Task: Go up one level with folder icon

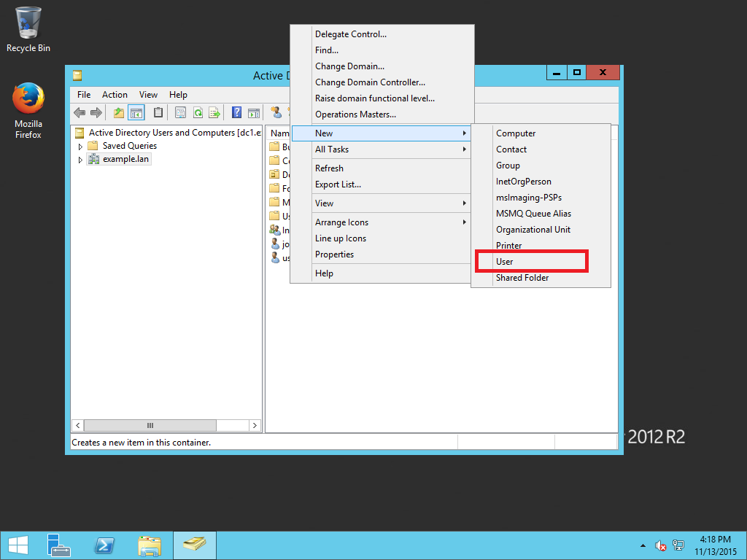Action: (119, 113)
